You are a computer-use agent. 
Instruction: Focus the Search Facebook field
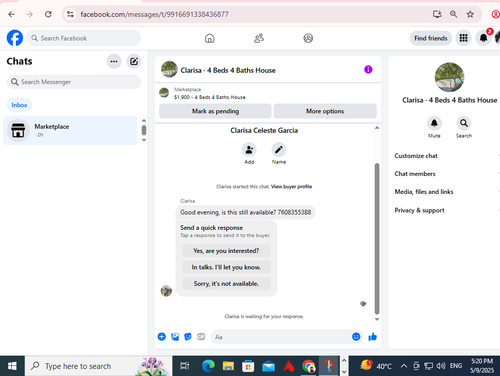84,38
